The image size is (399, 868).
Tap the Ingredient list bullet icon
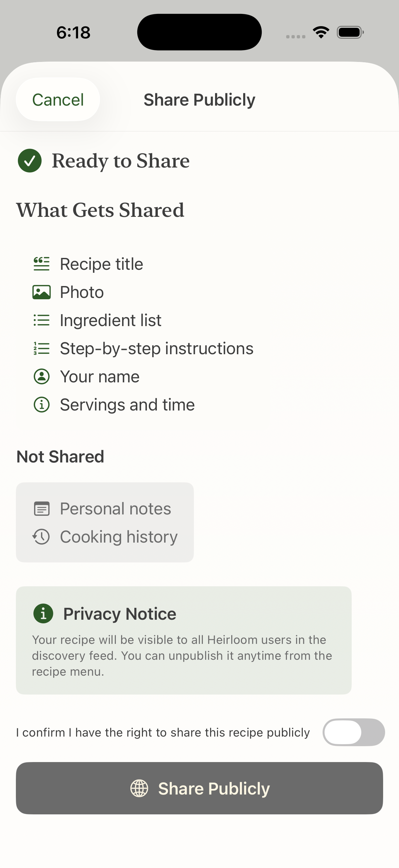(41, 320)
